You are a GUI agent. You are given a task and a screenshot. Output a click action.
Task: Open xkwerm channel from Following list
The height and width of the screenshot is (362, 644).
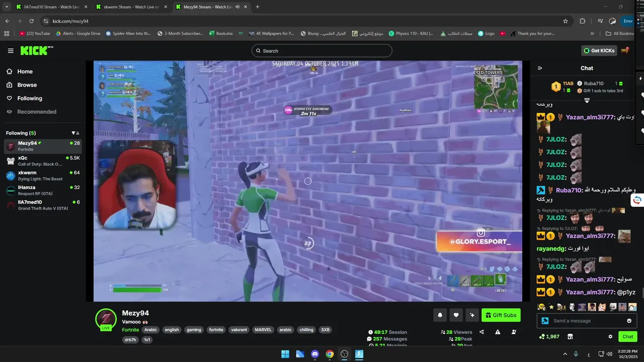click(x=43, y=175)
